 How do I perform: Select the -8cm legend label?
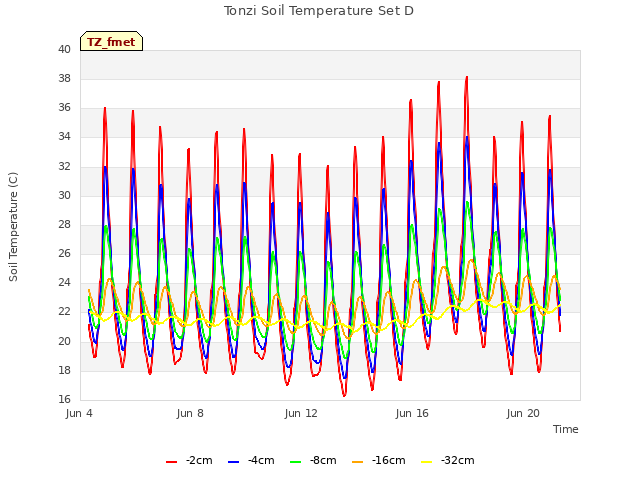click(323, 460)
